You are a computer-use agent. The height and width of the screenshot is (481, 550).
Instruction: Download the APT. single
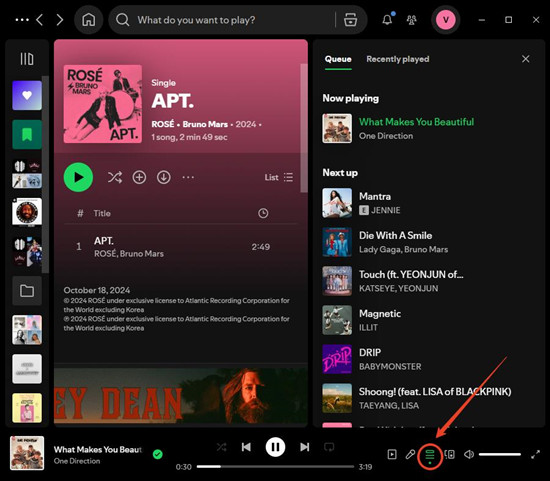click(164, 177)
